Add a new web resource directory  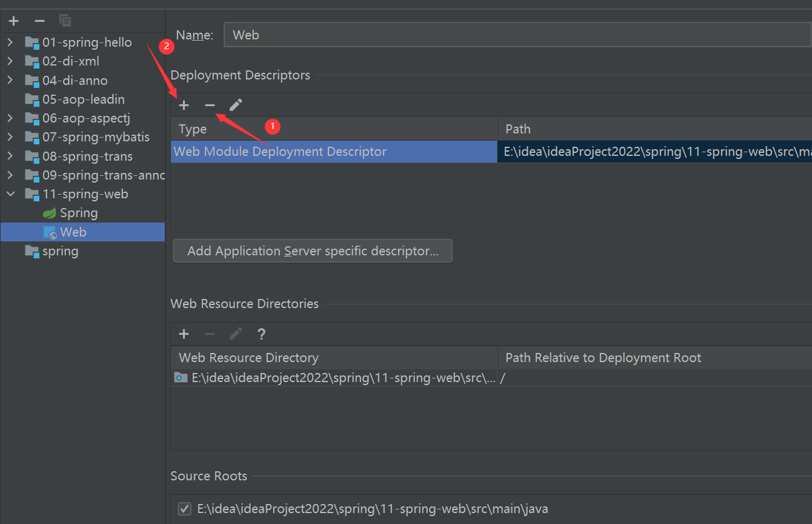[184, 334]
